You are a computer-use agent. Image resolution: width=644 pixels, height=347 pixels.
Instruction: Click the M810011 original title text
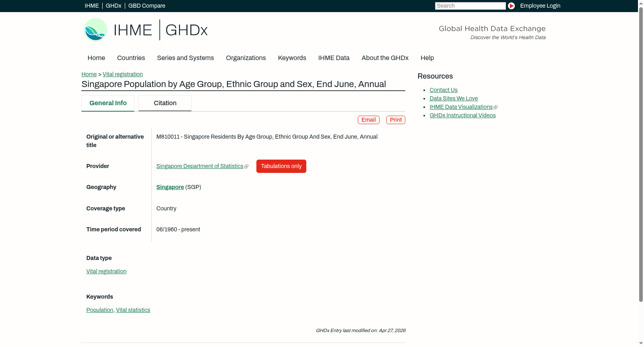click(x=267, y=137)
